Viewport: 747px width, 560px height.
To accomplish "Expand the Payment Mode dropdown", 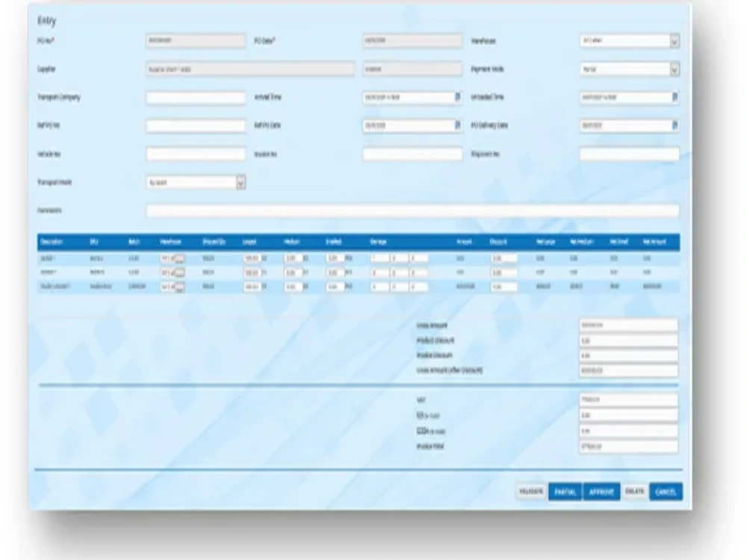I will [x=675, y=69].
